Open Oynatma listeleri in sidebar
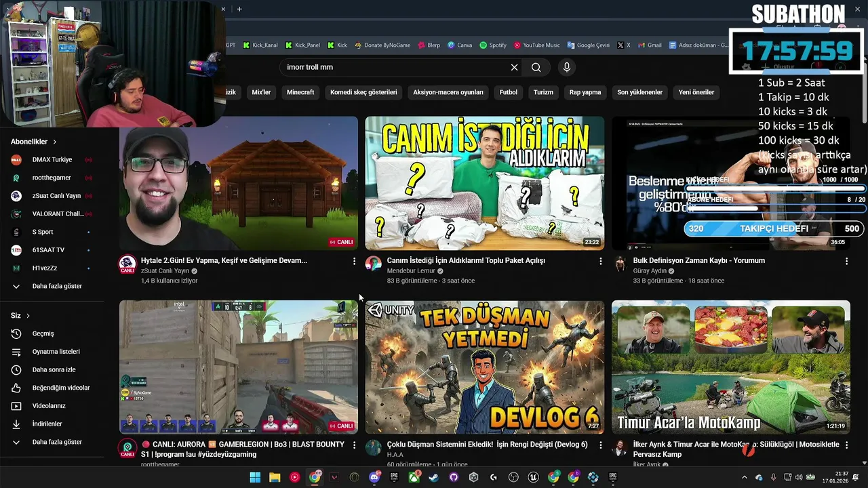The width and height of the screenshot is (868, 488). click(54, 352)
